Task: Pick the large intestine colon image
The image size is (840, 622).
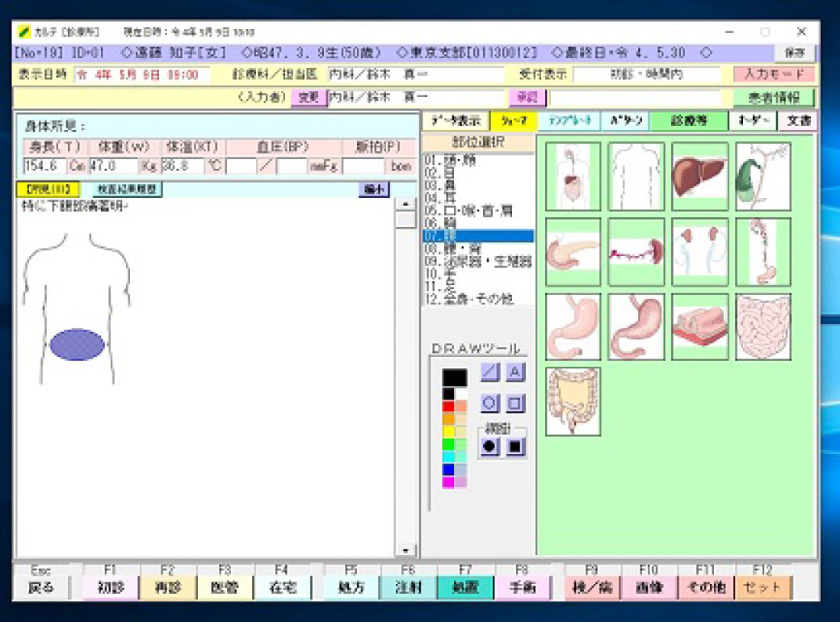Action: pos(573,401)
